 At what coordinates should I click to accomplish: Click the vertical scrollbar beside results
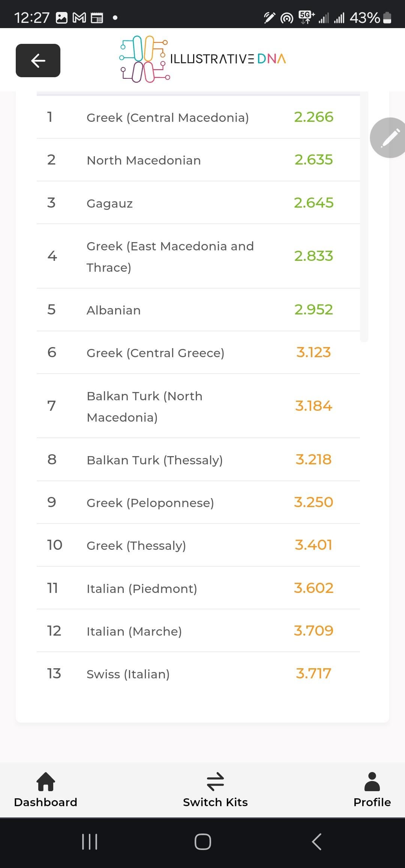tap(364, 217)
